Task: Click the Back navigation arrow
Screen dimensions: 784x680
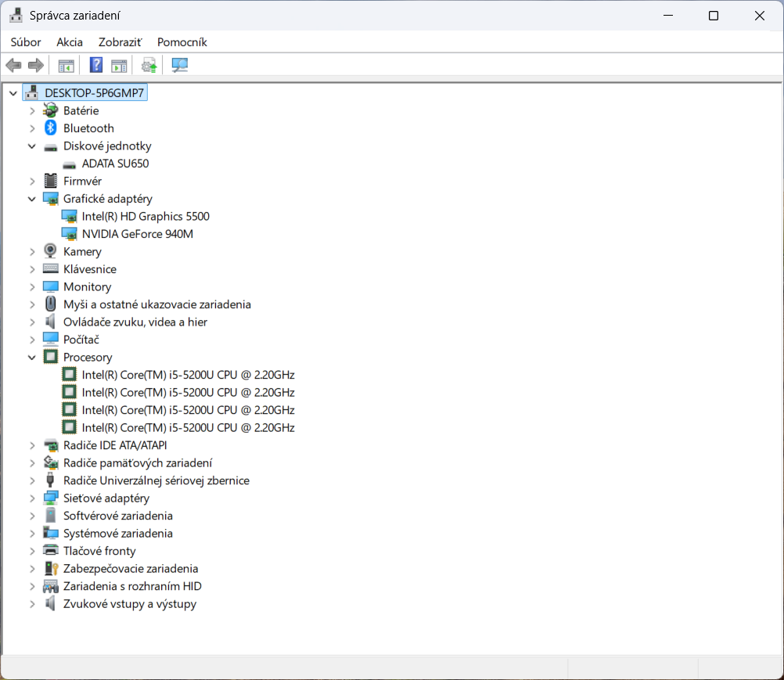Action: coord(13,65)
